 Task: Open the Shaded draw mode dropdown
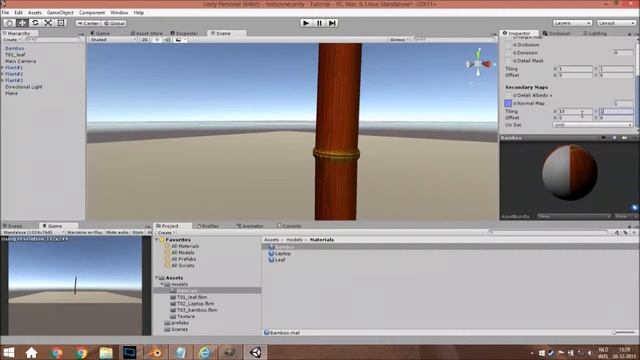coord(113,40)
